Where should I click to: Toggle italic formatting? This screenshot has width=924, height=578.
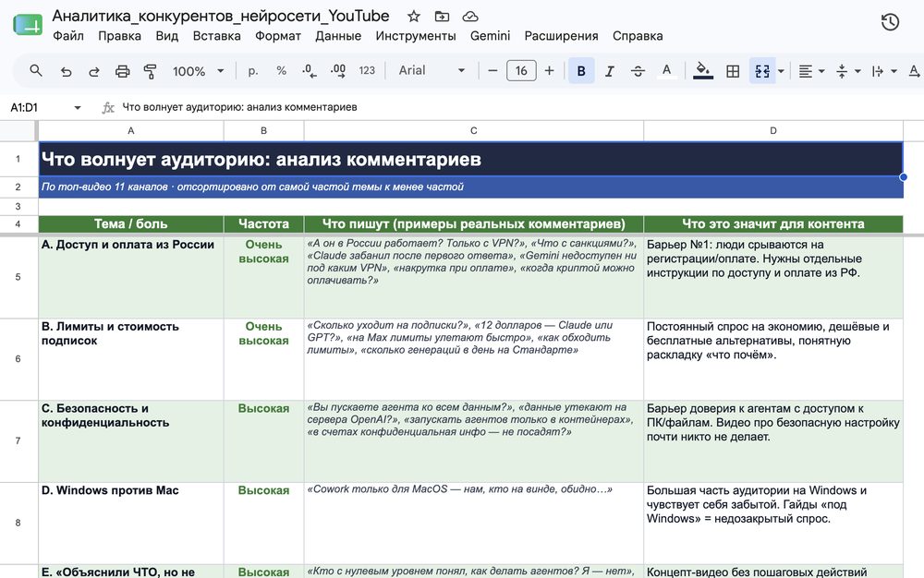click(x=609, y=71)
